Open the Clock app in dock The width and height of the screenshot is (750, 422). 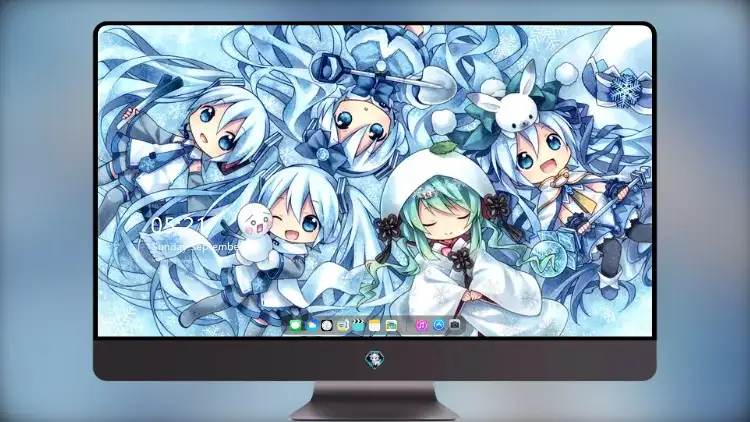[x=327, y=326]
